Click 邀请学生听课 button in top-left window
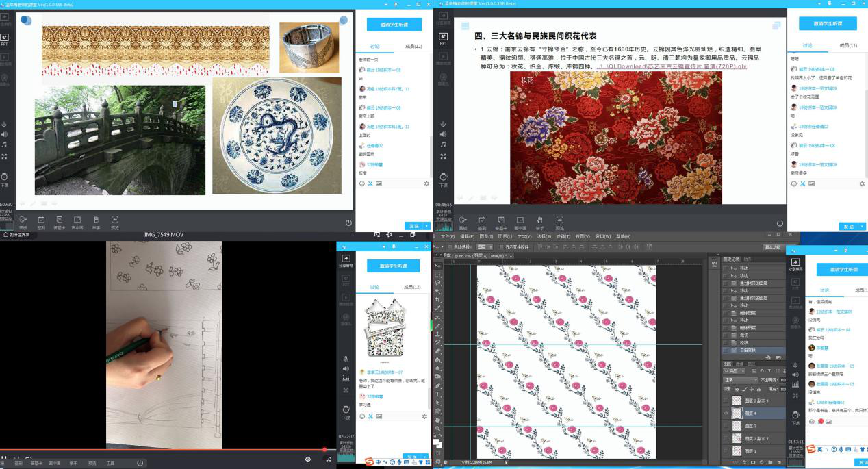868x469 pixels. [394, 24]
